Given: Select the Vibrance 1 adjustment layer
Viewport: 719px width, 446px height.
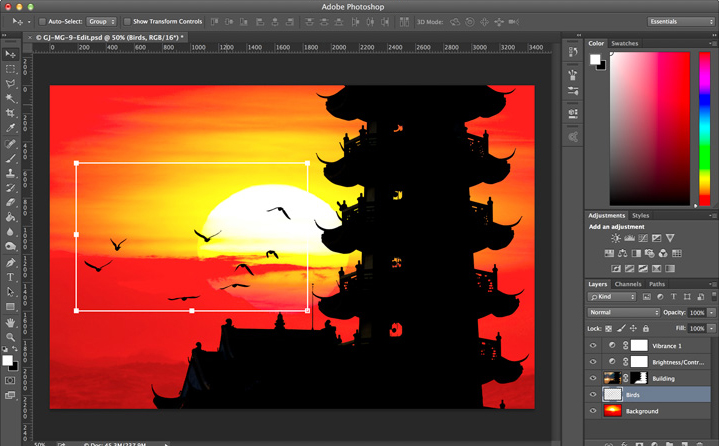Looking at the screenshot, I should click(x=665, y=345).
